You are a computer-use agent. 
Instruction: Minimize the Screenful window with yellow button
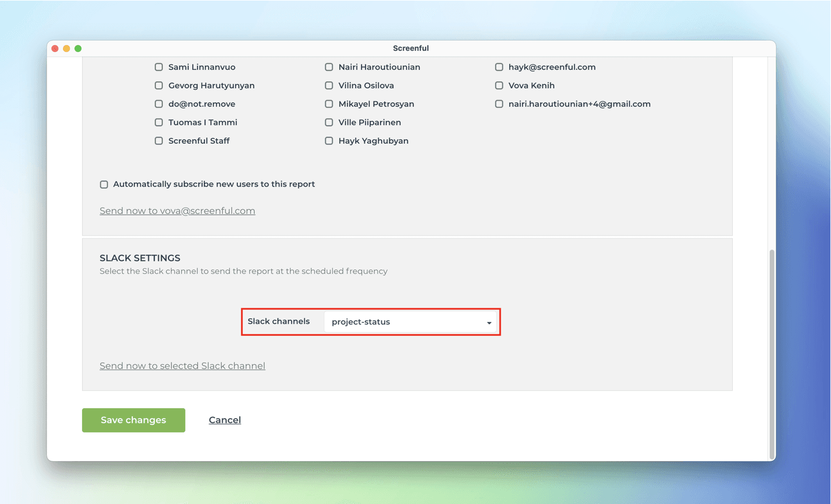pyautogui.click(x=66, y=48)
